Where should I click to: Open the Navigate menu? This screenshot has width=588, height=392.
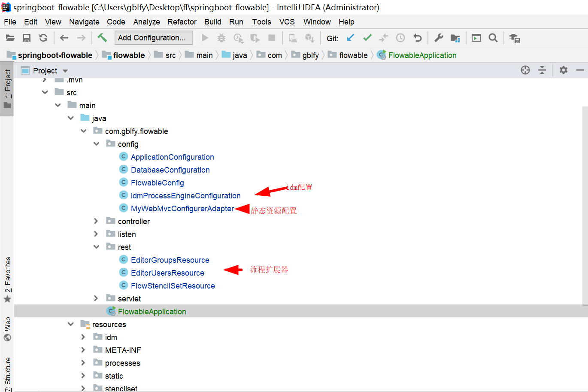(x=84, y=22)
